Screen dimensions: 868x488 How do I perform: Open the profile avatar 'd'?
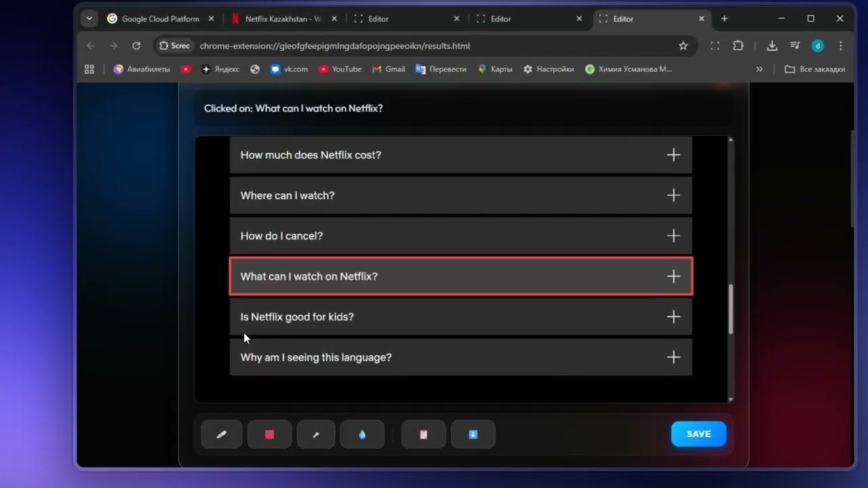(x=818, y=46)
